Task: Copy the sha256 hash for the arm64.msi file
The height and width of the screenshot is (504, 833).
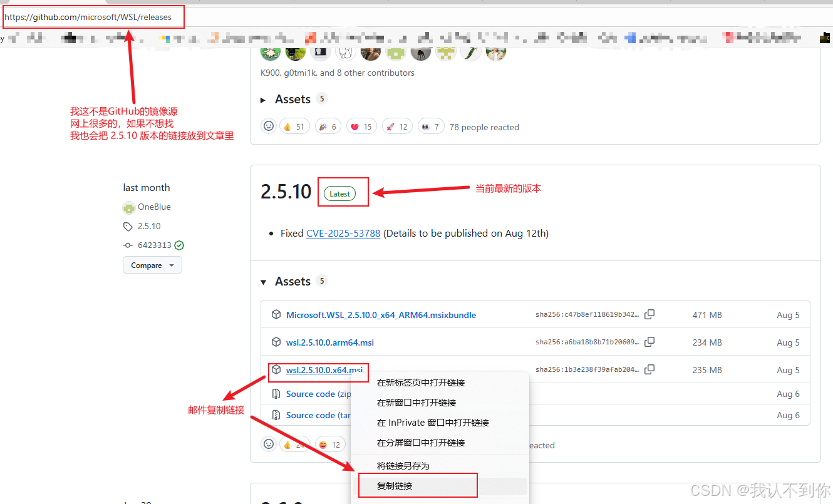Action: pyautogui.click(x=649, y=342)
